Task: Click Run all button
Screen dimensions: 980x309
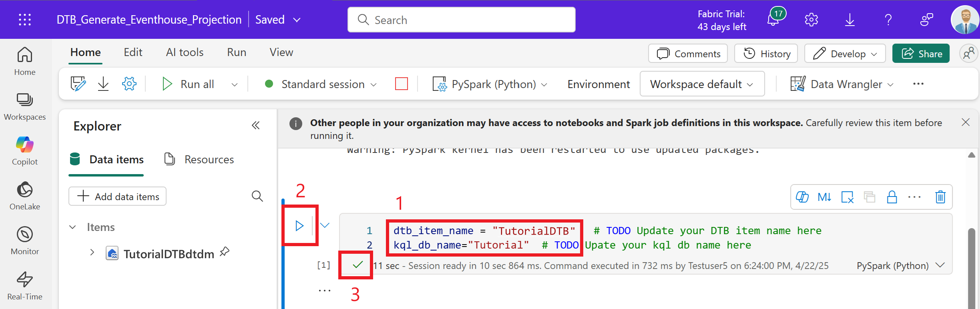Action: tap(188, 84)
